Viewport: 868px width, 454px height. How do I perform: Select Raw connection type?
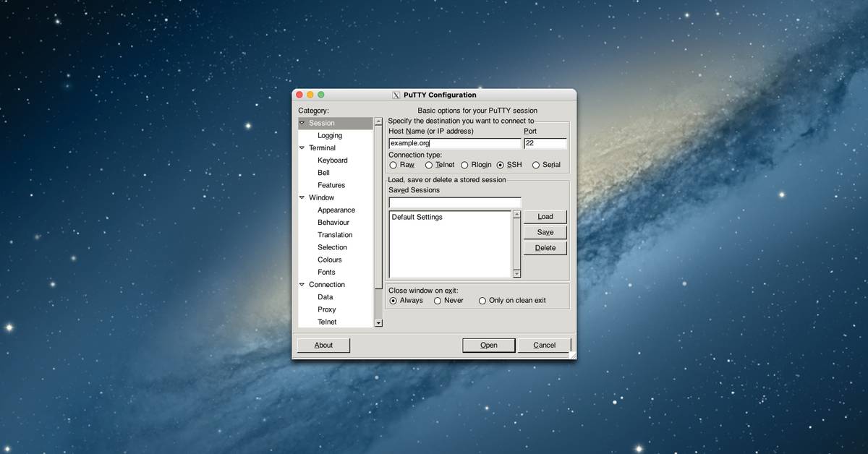point(393,165)
